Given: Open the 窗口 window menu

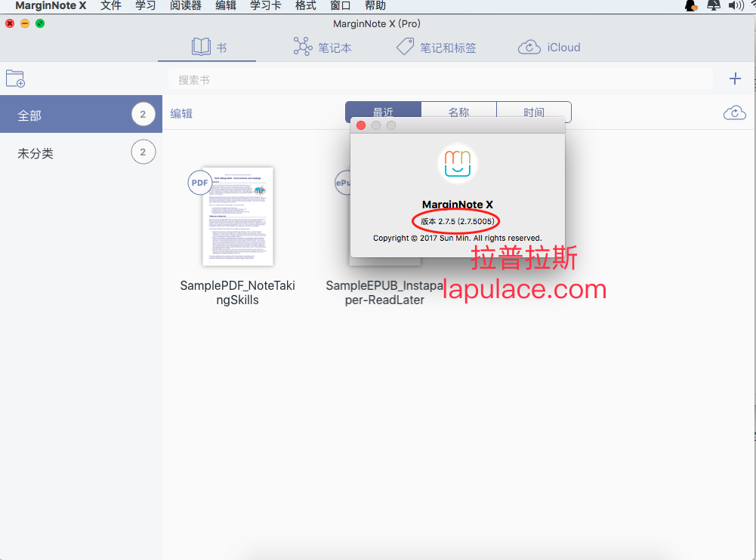Looking at the screenshot, I should click(341, 6).
